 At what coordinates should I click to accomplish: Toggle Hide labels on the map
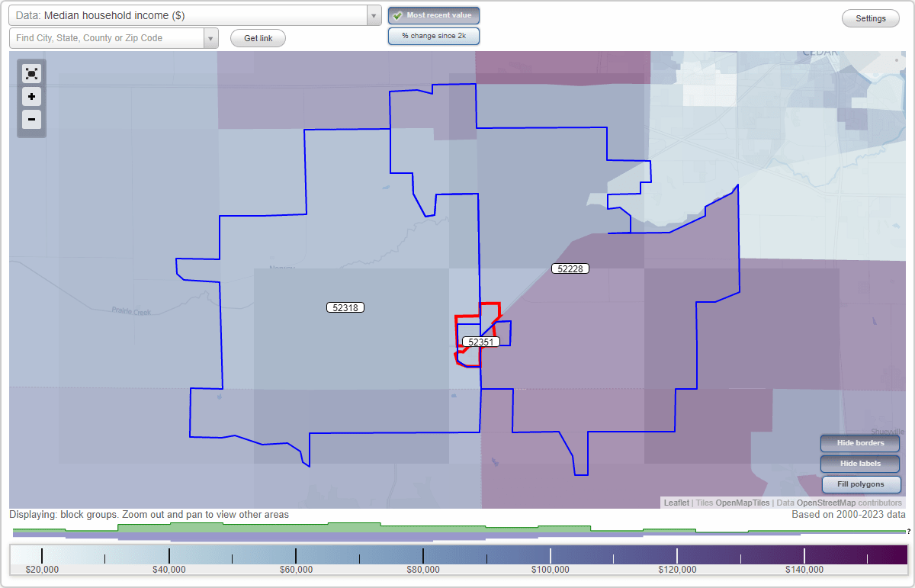(x=861, y=464)
